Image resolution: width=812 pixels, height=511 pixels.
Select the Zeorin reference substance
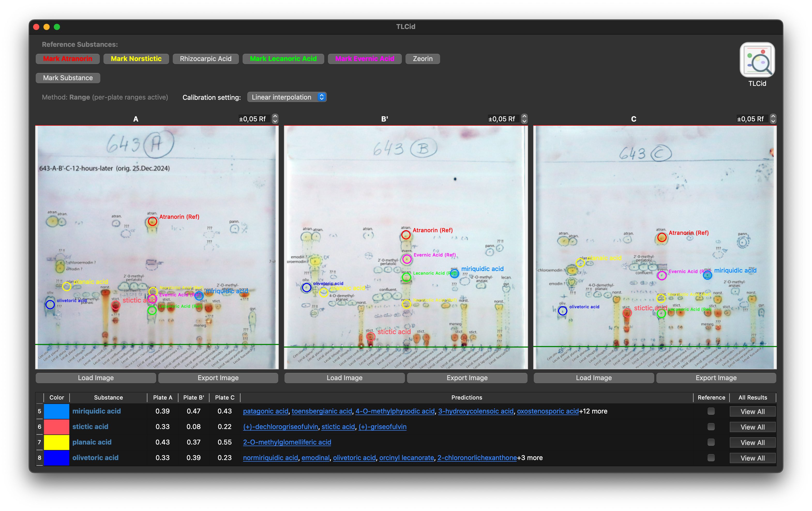pyautogui.click(x=423, y=59)
